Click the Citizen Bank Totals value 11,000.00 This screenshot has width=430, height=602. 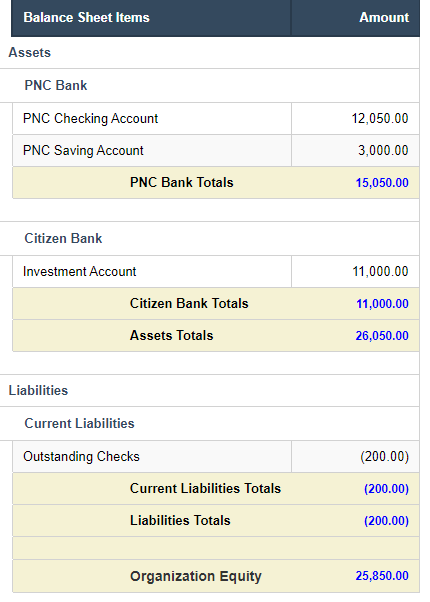(x=382, y=304)
